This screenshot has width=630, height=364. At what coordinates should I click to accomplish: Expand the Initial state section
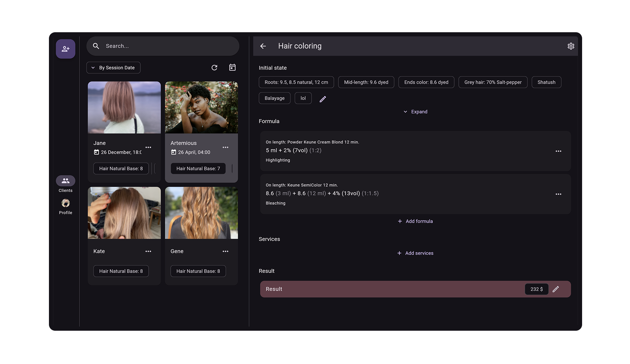(415, 112)
